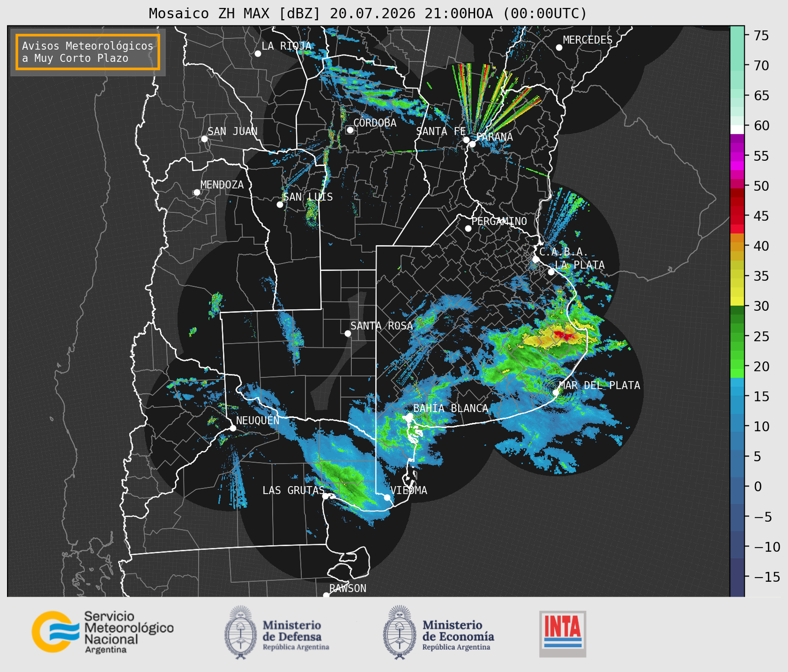This screenshot has width=788, height=672.
Task: Click the magenta 55 dBZ color band
Action: click(737, 156)
